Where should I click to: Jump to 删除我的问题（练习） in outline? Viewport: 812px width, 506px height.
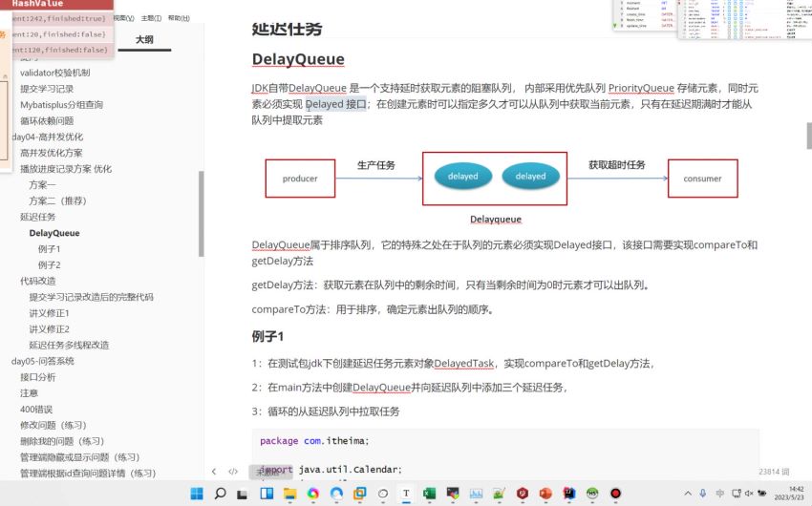coord(62,441)
